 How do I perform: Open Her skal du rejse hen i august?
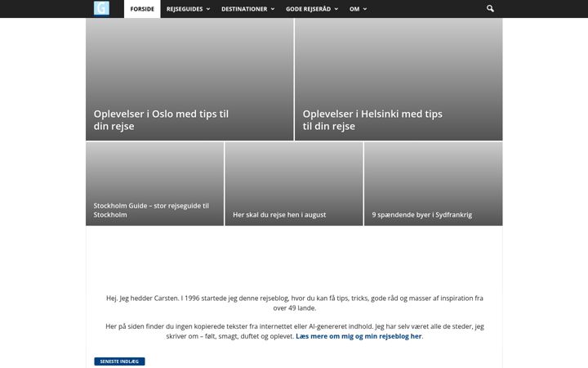[279, 215]
